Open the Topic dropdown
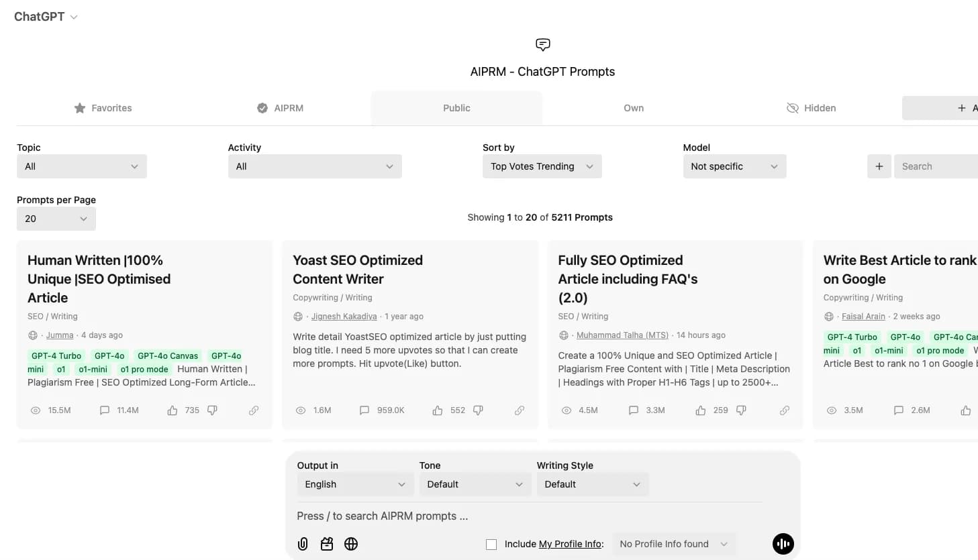The image size is (978, 560). click(x=82, y=166)
